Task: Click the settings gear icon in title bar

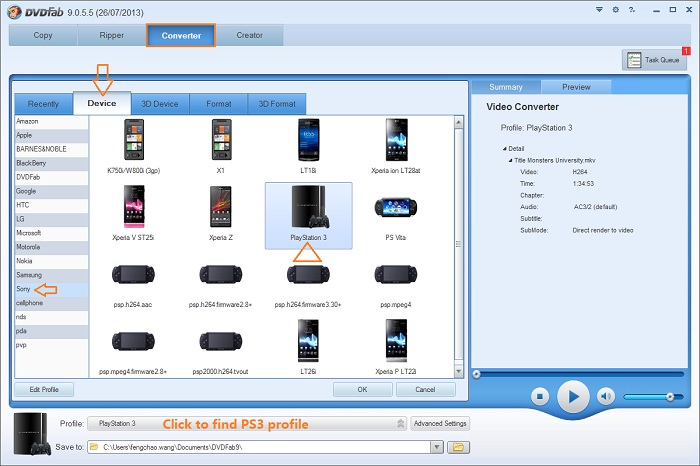Action: pyautogui.click(x=616, y=9)
